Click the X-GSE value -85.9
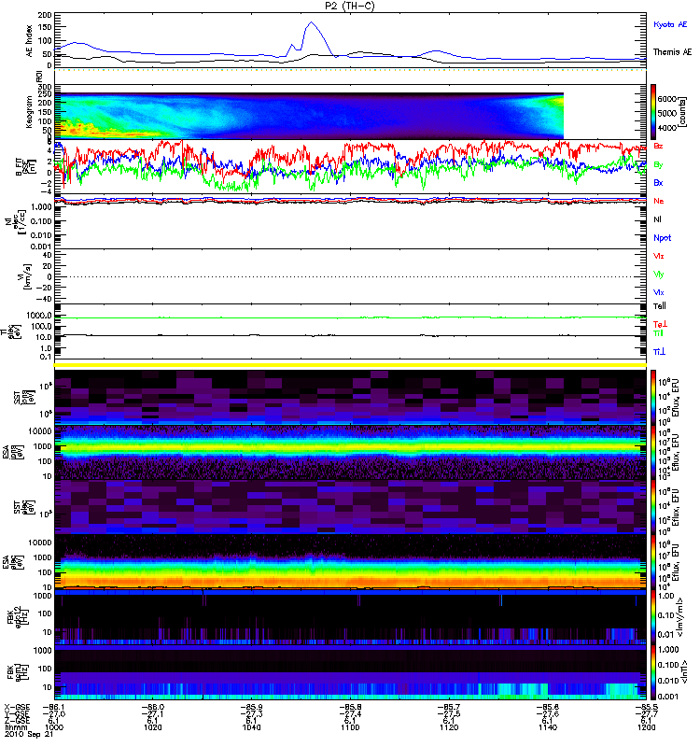 251,708
